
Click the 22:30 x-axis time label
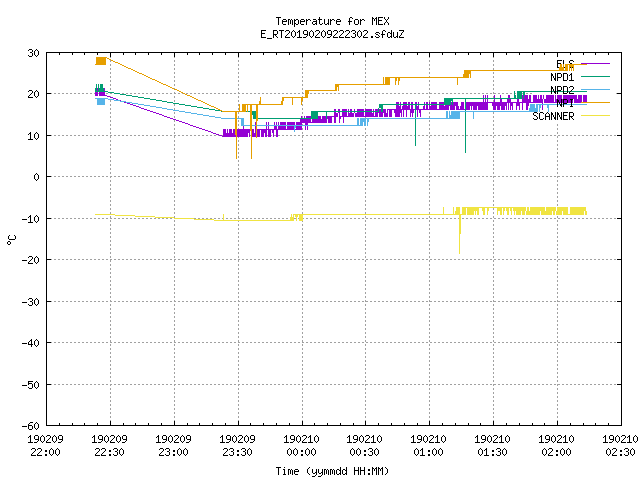click(x=109, y=452)
